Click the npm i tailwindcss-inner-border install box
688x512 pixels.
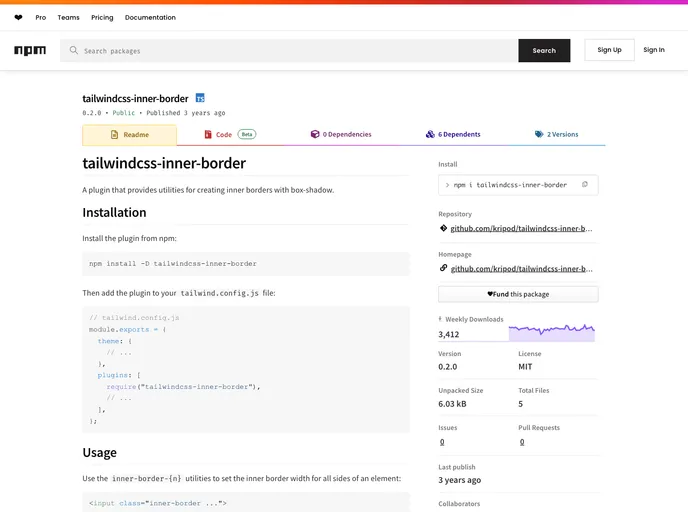518,185
